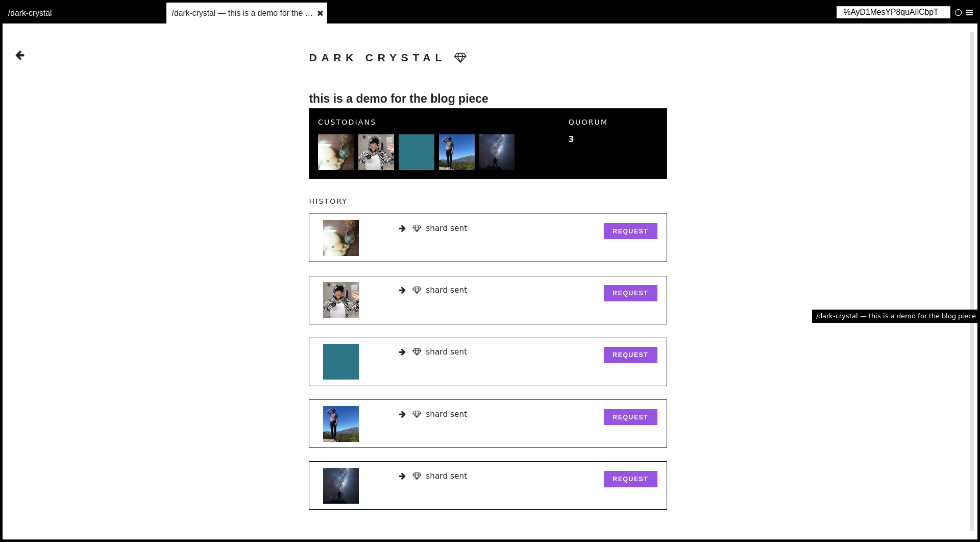Open the hiker avatar in Custodians panel
Viewport: 980px width, 542px height.
[x=457, y=152]
